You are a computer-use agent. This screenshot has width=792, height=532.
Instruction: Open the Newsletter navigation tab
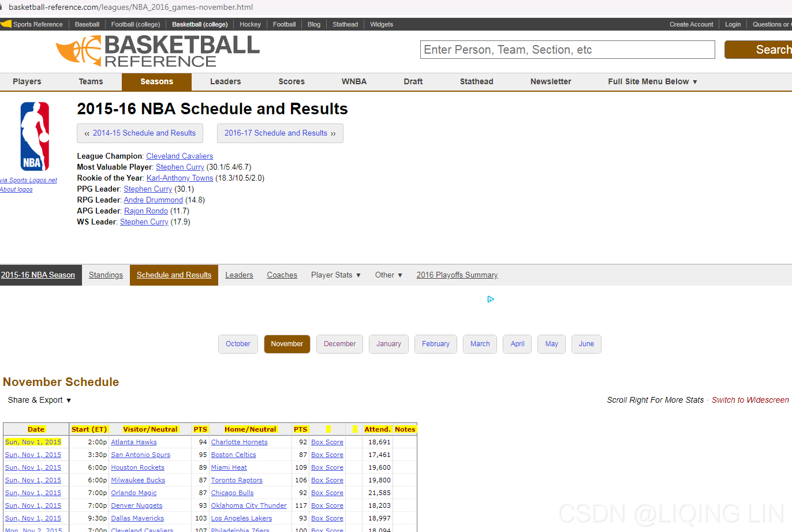pyautogui.click(x=551, y=81)
